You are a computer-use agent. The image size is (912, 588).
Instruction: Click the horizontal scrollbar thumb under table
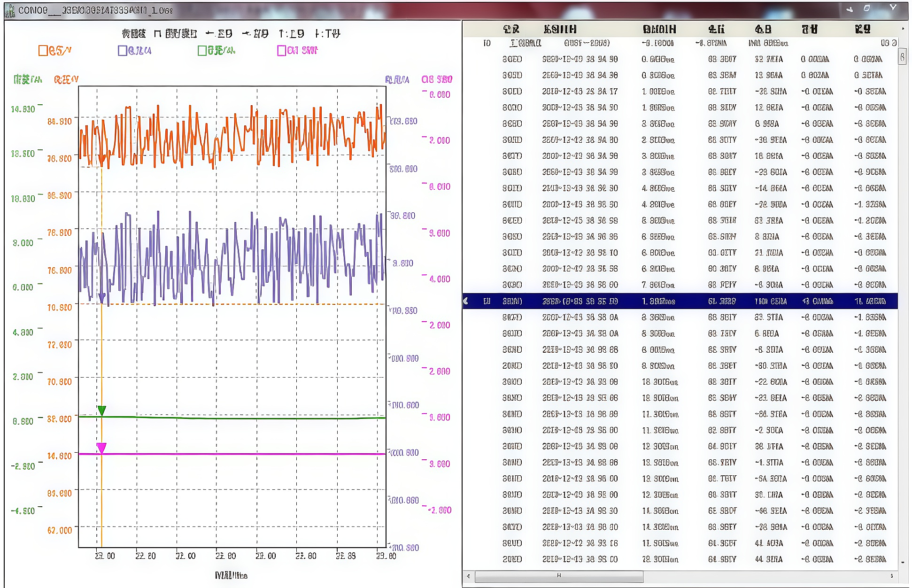[559, 576]
